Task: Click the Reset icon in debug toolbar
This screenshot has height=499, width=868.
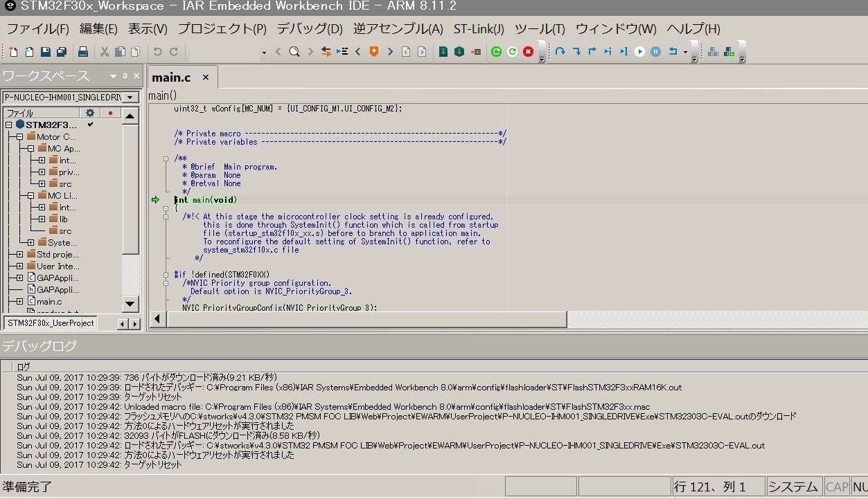Action: pyautogui.click(x=672, y=52)
